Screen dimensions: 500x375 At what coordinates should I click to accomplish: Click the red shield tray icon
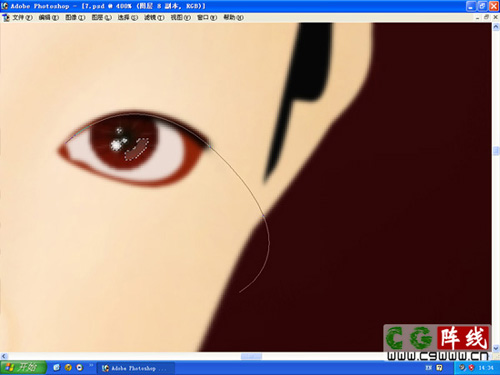coord(471,368)
